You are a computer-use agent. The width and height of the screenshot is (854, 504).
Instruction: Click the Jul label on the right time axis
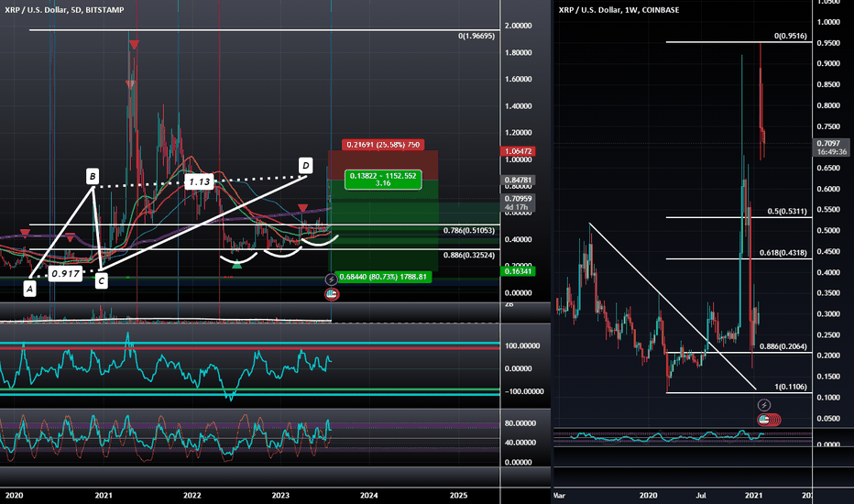pyautogui.click(x=701, y=495)
